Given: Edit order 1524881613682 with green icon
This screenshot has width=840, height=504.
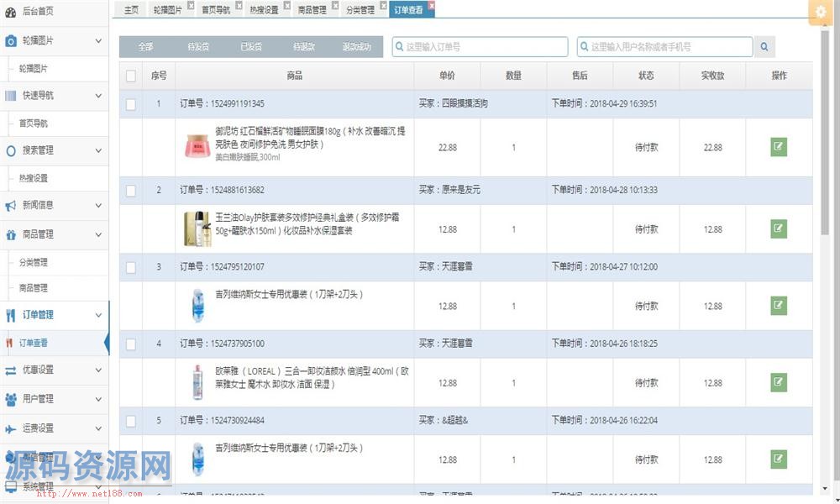Looking at the screenshot, I should [x=779, y=228].
